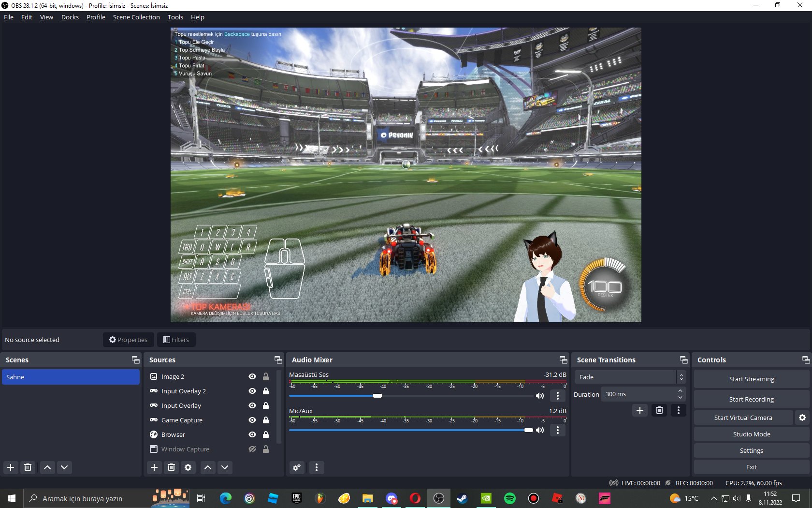Open the Profile menu

96,17
